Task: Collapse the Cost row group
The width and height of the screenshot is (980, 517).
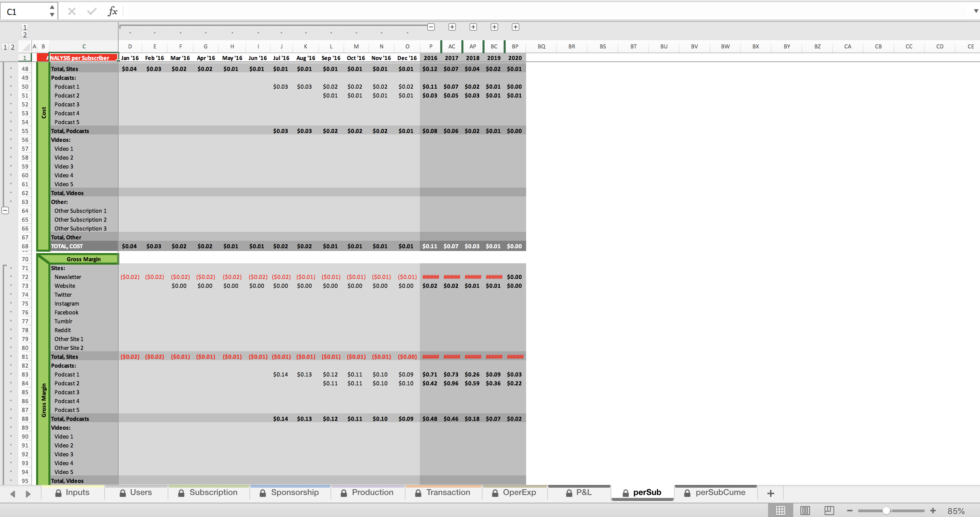Action: tap(5, 210)
